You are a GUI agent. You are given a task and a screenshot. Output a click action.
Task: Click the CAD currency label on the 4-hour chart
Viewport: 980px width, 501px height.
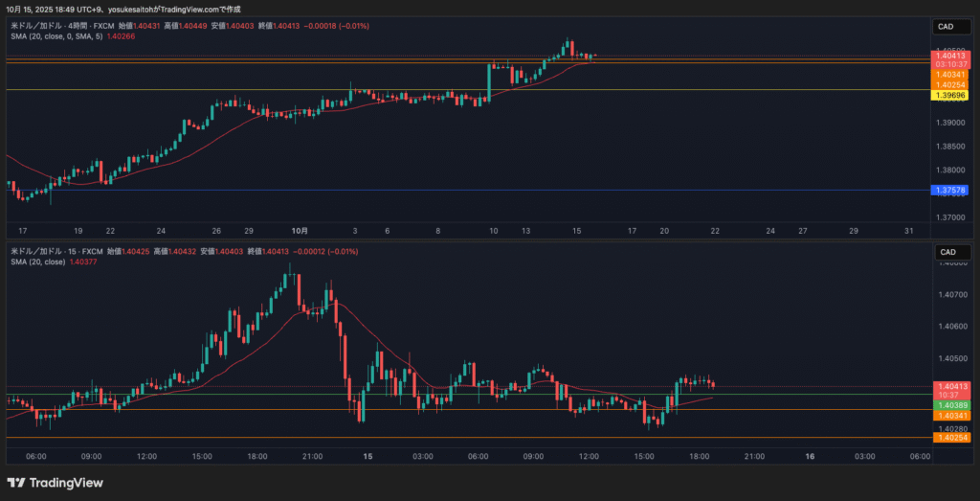(947, 27)
